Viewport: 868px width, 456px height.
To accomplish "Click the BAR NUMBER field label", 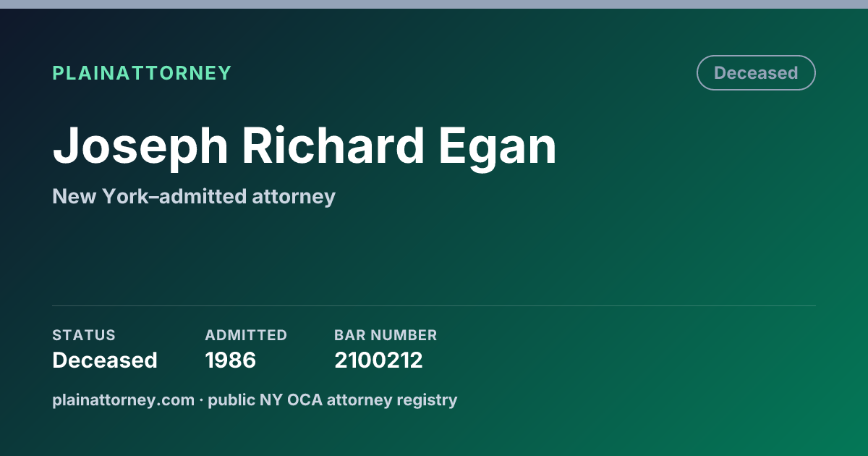I will [386, 335].
